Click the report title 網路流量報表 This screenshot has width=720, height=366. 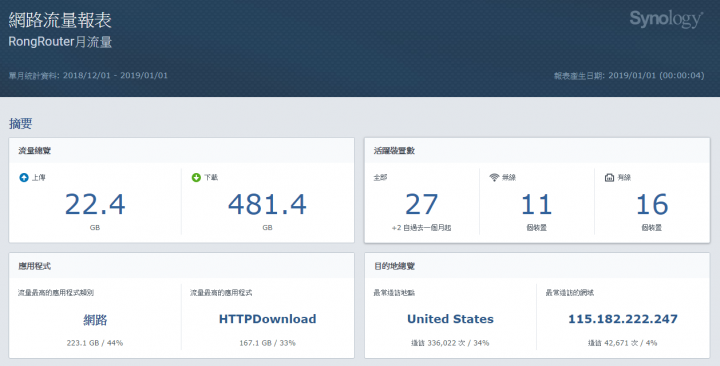(60, 20)
